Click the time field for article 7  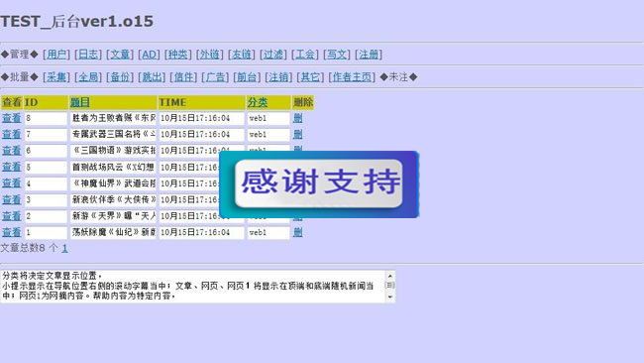(202, 135)
